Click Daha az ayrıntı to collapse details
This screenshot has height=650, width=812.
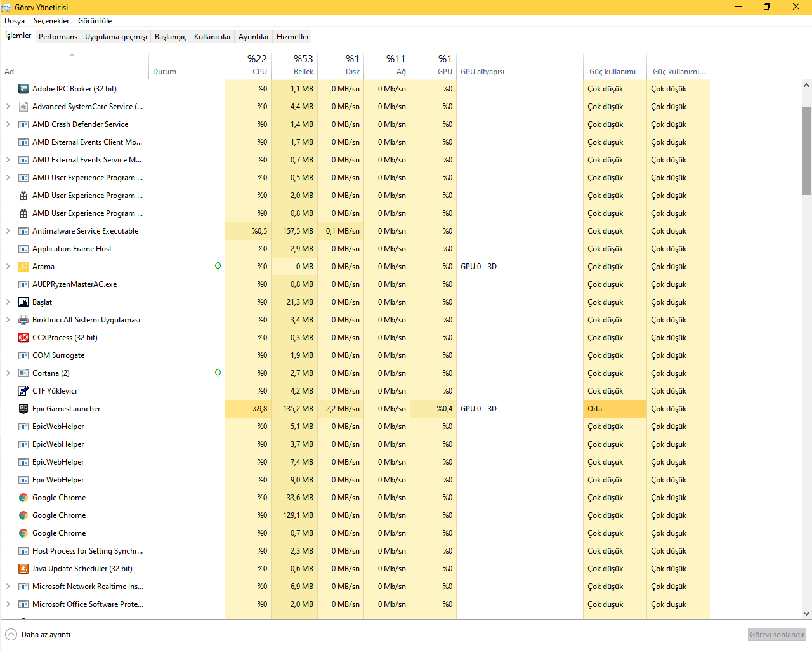click(x=38, y=635)
